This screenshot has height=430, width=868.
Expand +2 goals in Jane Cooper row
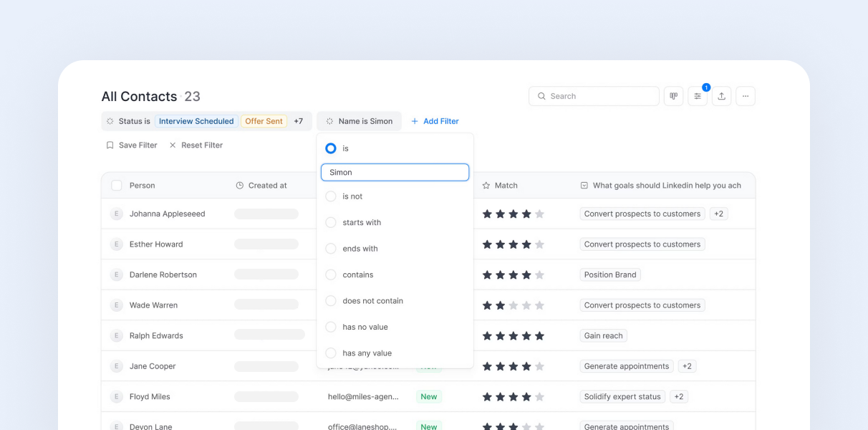[x=687, y=366]
